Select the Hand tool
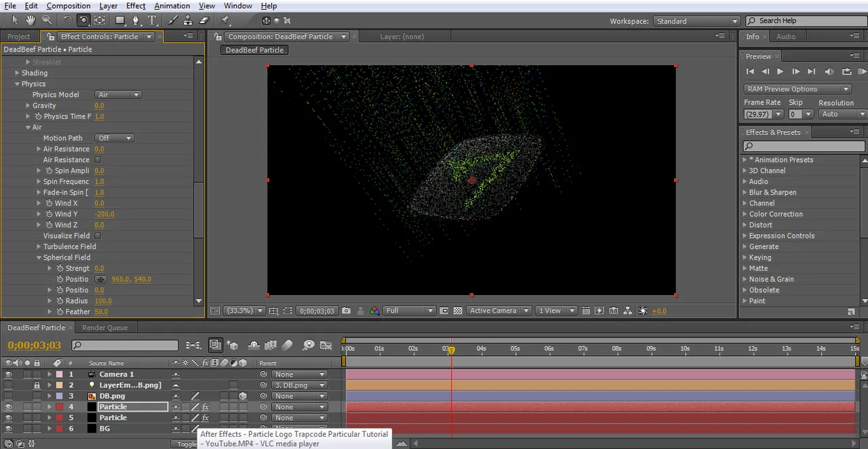The height and width of the screenshot is (449, 868). click(x=31, y=20)
